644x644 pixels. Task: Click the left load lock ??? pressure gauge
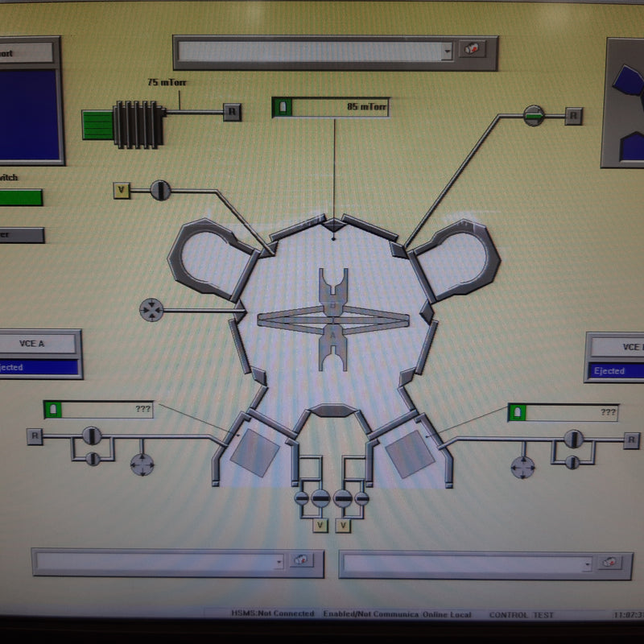pos(98,409)
